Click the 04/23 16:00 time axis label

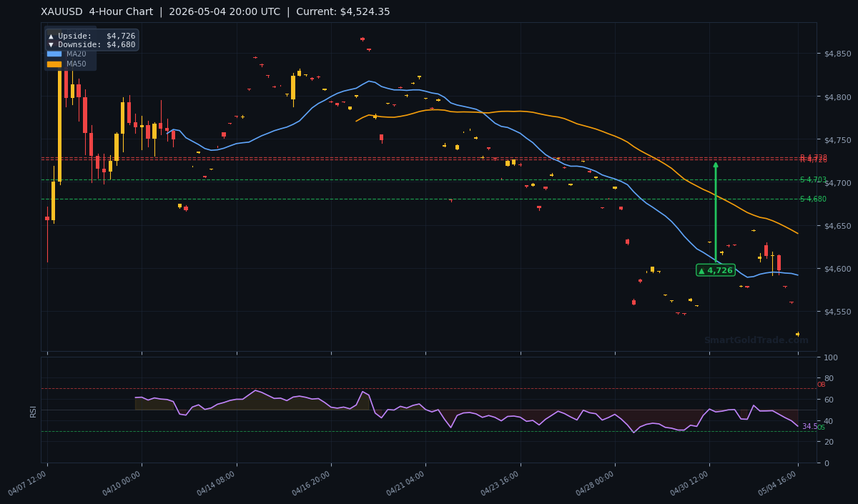pos(501,484)
